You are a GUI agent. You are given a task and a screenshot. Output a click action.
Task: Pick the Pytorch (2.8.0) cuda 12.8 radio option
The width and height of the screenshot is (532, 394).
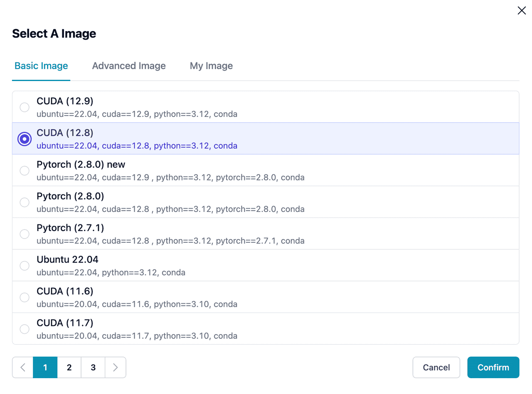coord(25,202)
